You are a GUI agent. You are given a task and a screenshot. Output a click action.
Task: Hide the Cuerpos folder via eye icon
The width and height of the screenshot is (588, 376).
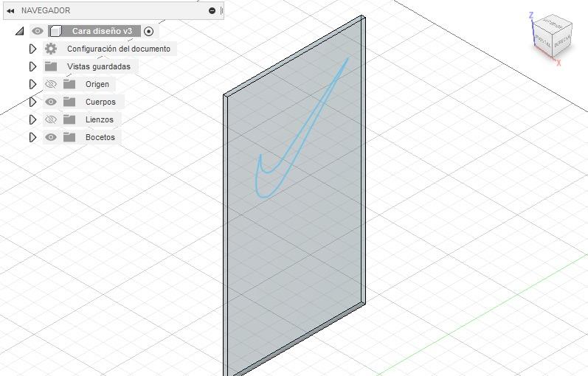(x=51, y=102)
